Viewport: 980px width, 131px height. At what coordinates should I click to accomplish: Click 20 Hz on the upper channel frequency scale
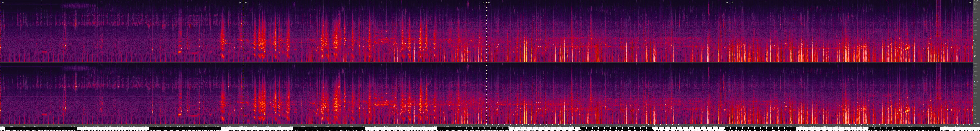coord(975,56)
